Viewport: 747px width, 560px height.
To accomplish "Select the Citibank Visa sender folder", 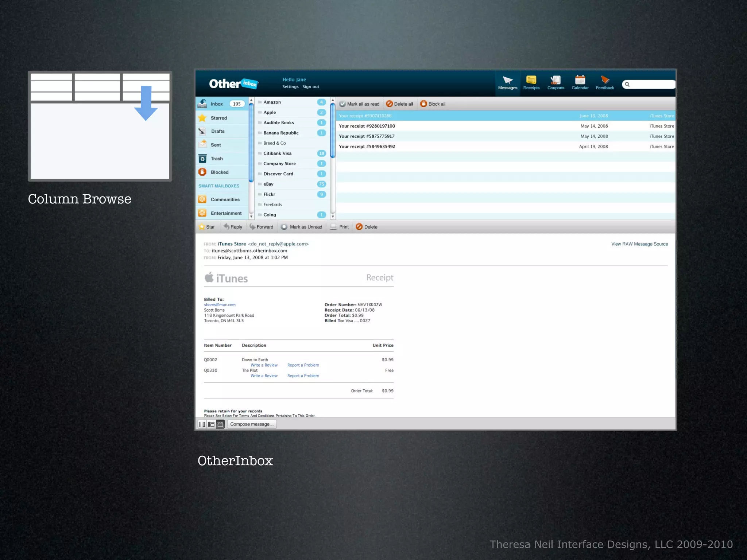I will [x=277, y=153].
